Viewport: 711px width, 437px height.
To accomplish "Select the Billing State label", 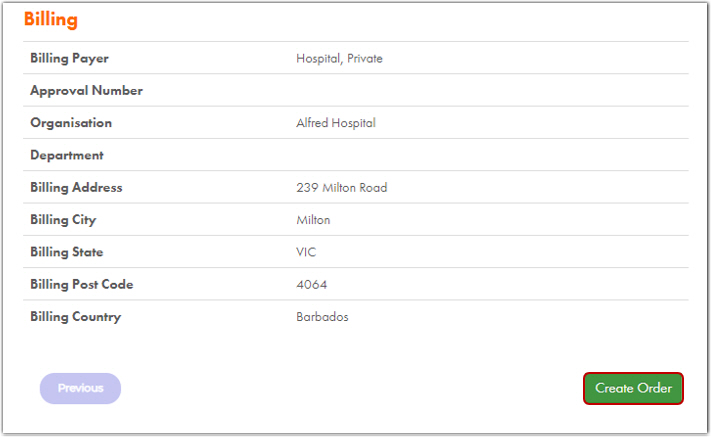I will 67,252.
